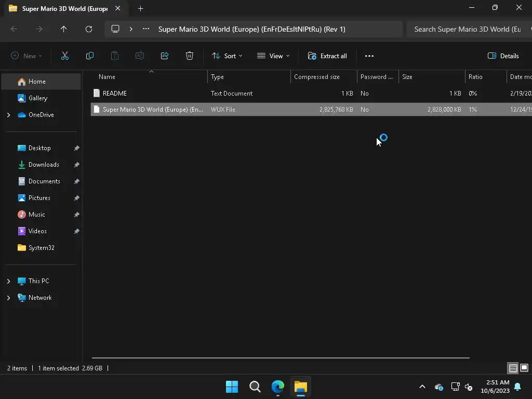
Task: Sort by the Size column header
Action: tap(432, 77)
